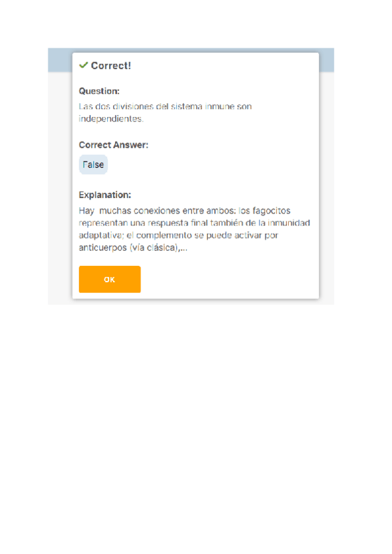
Task: Select the False answer chip
Action: coord(93,165)
